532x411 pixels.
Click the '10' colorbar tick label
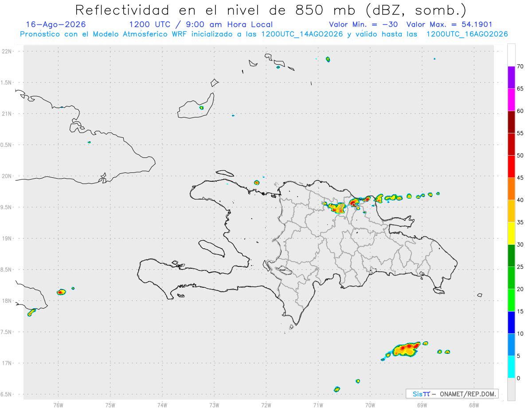520,334
